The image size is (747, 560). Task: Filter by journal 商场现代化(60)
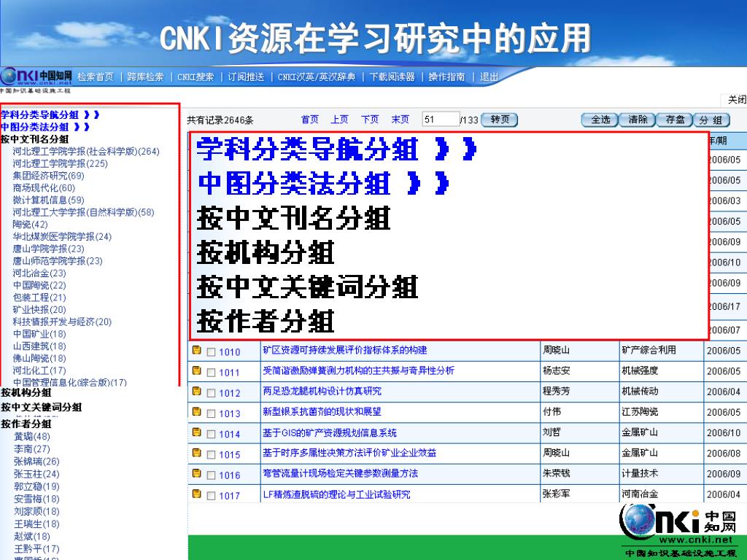coord(44,188)
